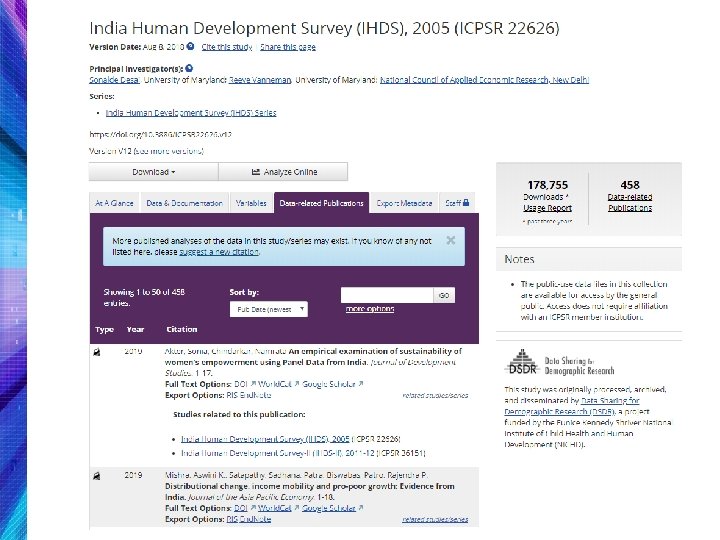Open the Sort by Pub Date dropdown
720x540 pixels.
pos(269,309)
